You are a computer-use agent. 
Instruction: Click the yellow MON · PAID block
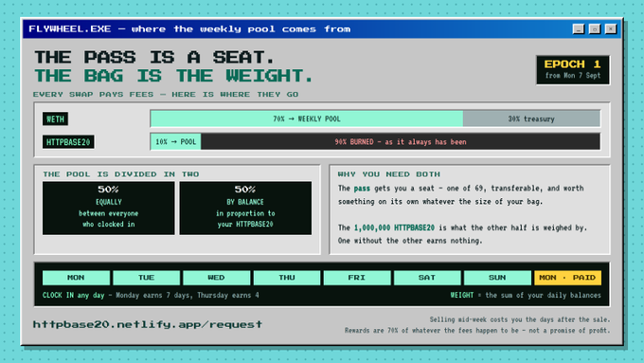567,278
